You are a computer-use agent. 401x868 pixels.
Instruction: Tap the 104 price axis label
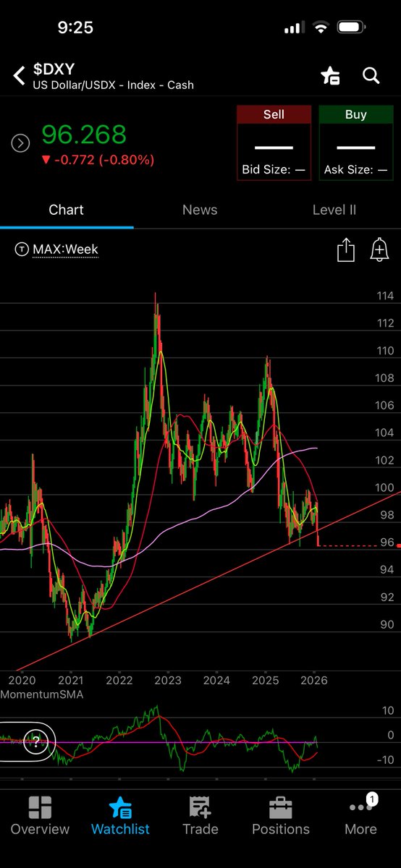coord(385,433)
